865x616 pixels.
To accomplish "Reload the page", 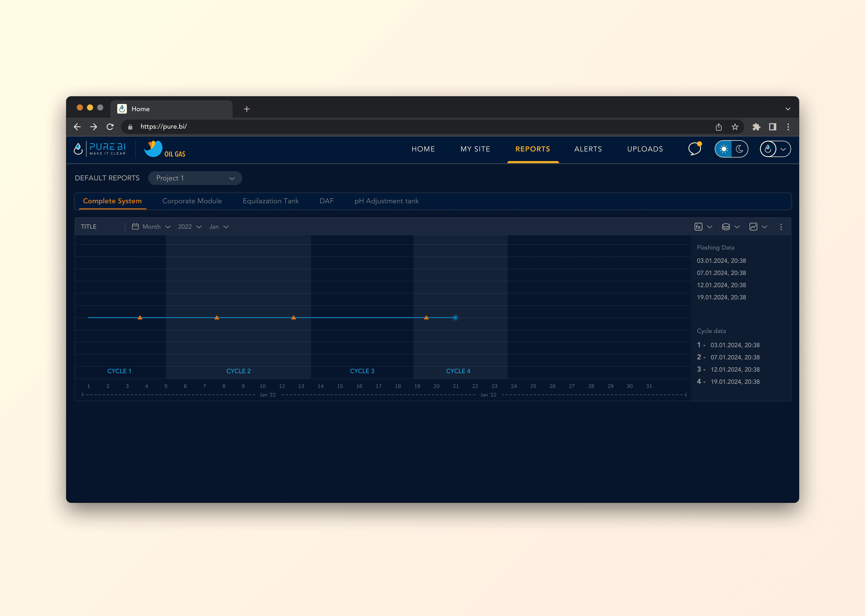I will [110, 127].
